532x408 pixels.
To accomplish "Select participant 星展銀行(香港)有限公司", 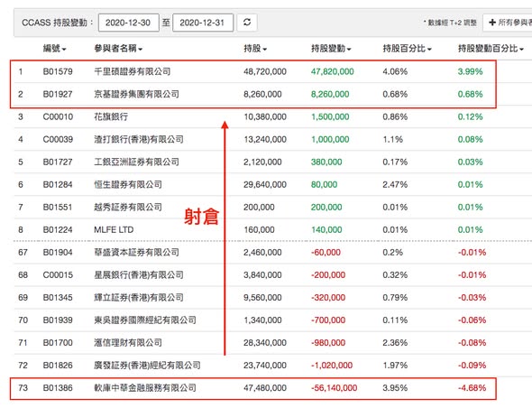I will [x=139, y=274].
